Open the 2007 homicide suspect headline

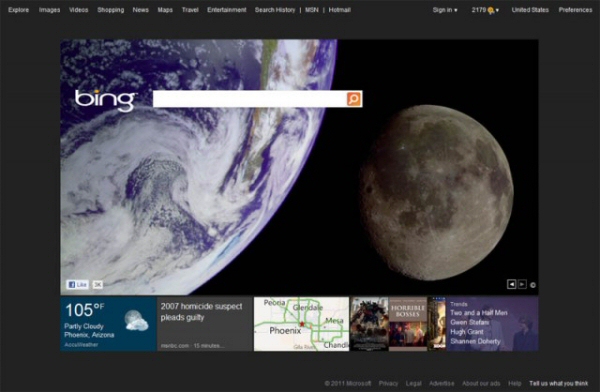pyautogui.click(x=201, y=312)
